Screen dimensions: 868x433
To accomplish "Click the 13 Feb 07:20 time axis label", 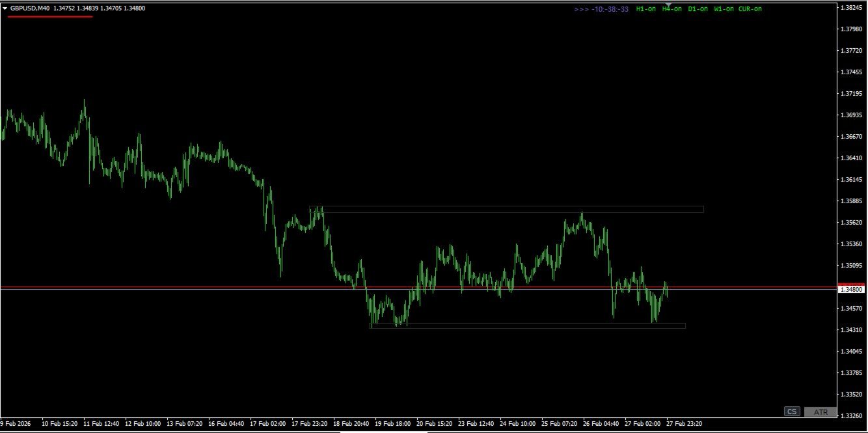I will (184, 423).
